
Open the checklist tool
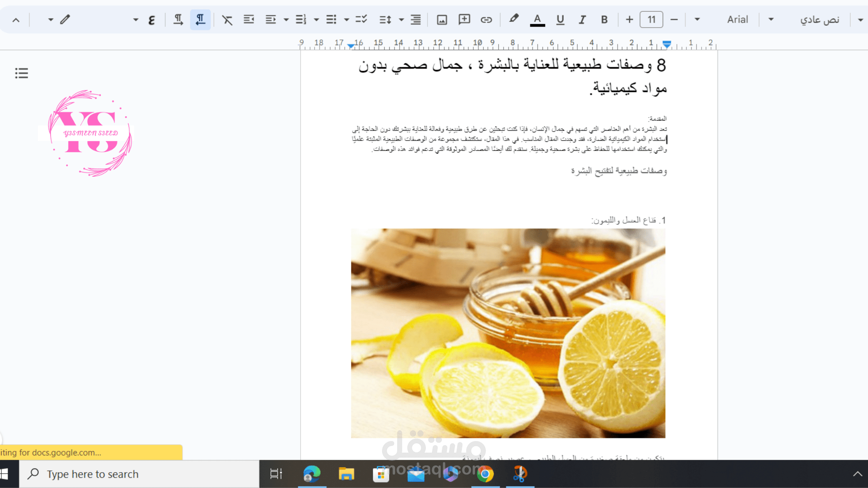tap(361, 19)
